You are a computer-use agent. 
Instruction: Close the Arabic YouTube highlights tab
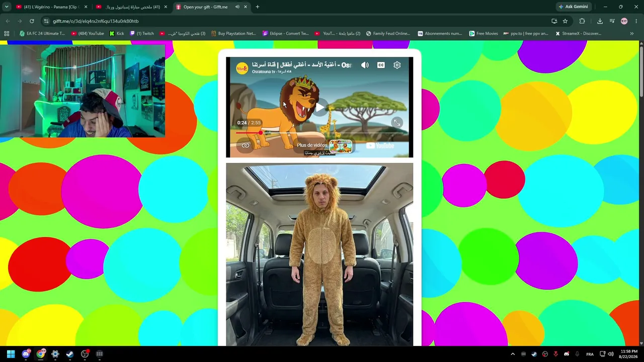[166, 7]
